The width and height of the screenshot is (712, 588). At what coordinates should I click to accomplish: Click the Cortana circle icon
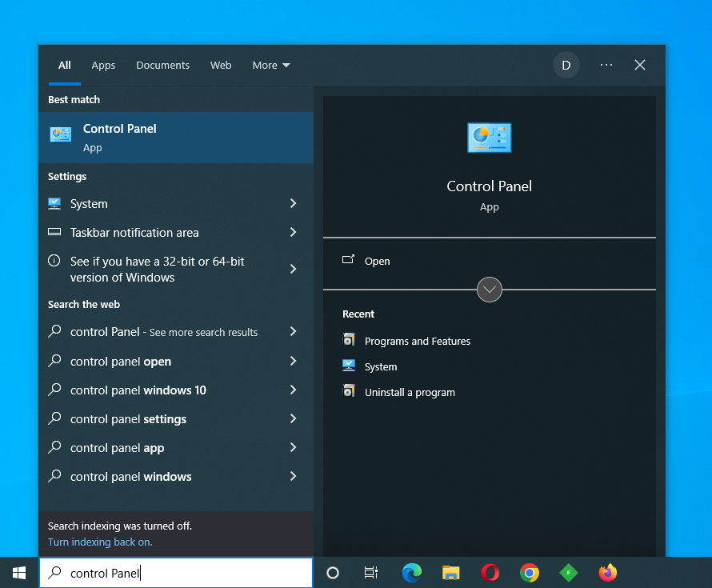tap(333, 573)
